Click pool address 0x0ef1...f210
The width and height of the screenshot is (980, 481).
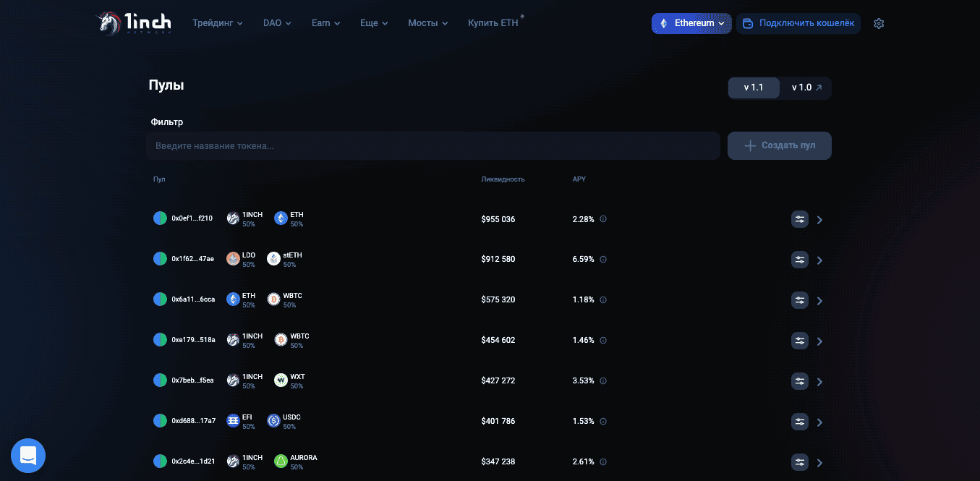pos(192,218)
